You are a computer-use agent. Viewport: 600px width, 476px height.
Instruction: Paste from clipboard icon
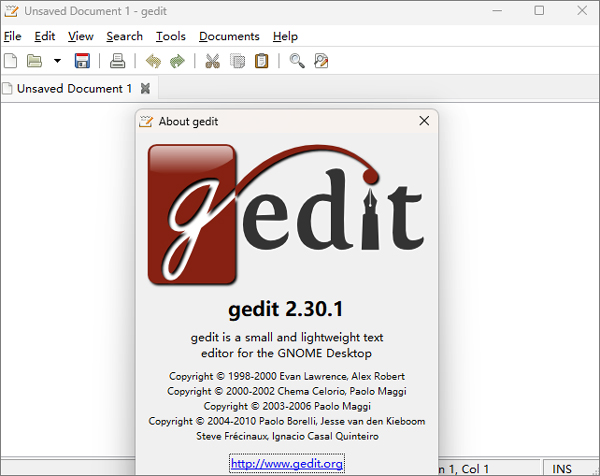pyautogui.click(x=262, y=61)
